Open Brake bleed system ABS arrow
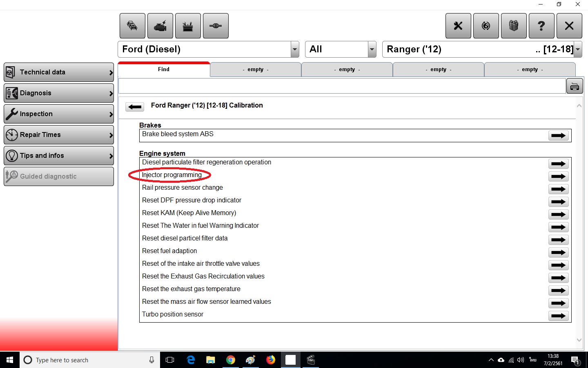Screen dimensions: 588x368 point(559,136)
